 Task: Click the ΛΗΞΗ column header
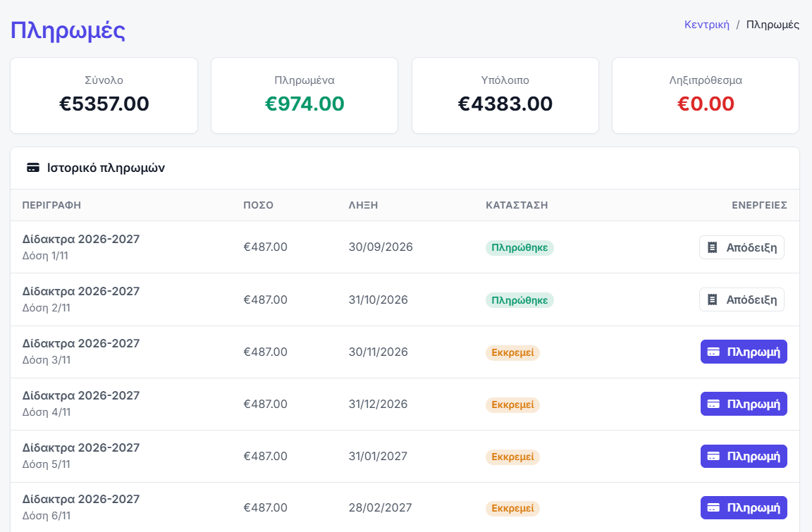[363, 205]
